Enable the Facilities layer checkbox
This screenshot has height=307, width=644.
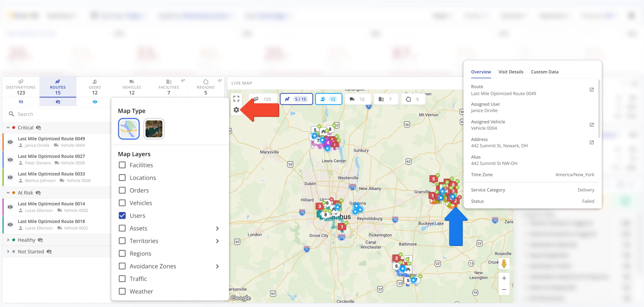pos(122,165)
